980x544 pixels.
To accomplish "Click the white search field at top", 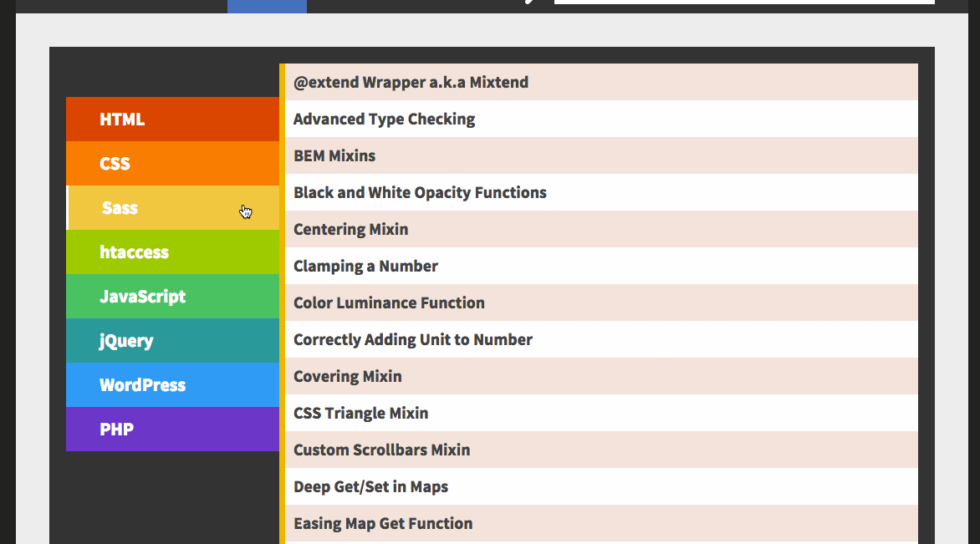I will 744,2.
